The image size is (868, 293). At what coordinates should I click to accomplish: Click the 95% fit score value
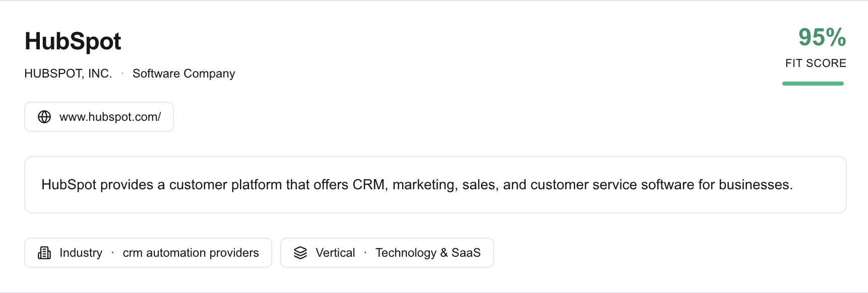822,37
